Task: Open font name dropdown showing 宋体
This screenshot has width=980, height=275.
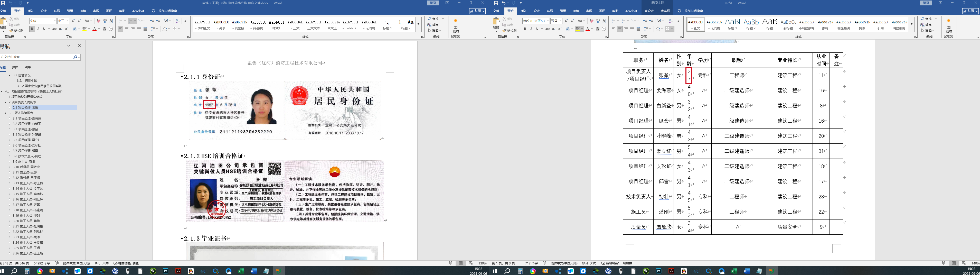Action: pyautogui.click(x=55, y=21)
